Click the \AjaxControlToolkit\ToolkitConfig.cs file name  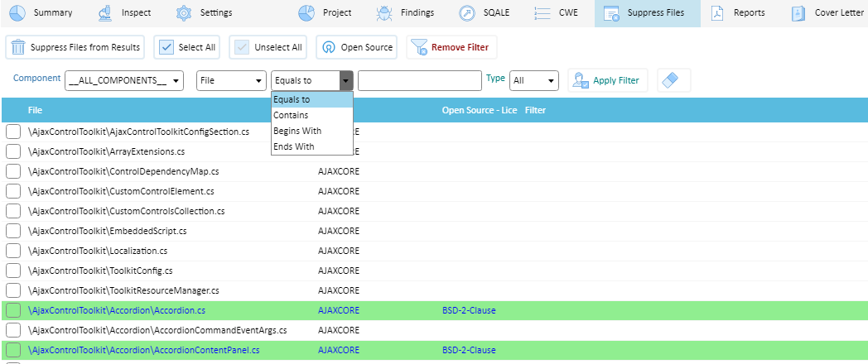100,271
